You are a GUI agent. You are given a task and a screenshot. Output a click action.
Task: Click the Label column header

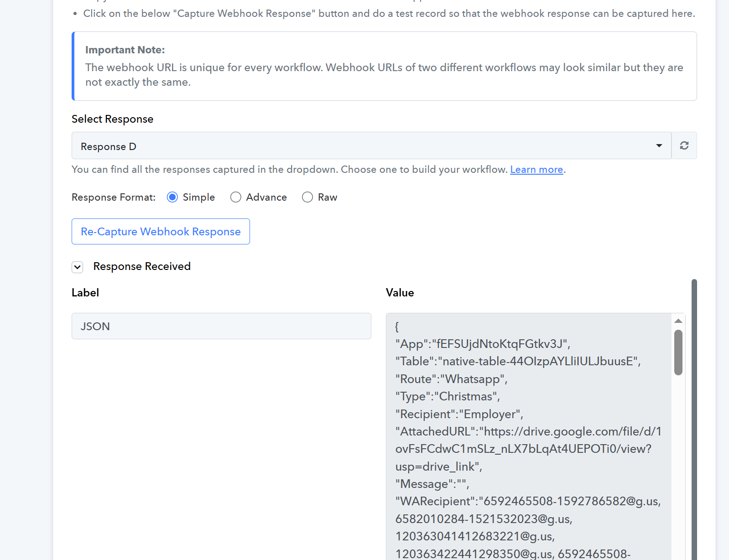pos(85,293)
